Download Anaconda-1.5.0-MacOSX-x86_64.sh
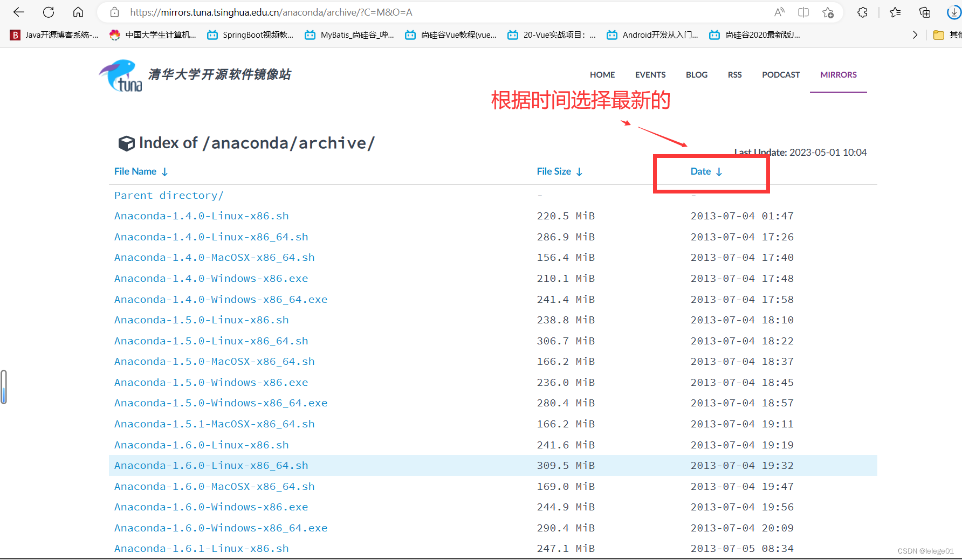The height and width of the screenshot is (560, 962). point(215,362)
